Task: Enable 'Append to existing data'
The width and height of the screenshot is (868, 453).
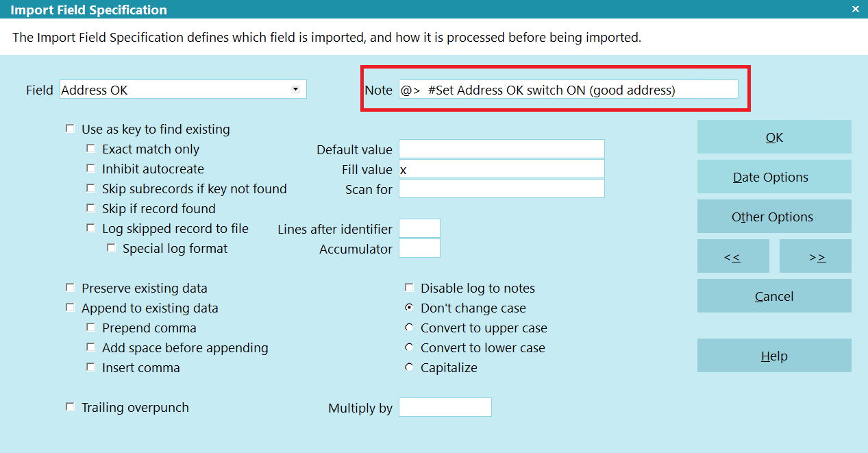Action: pyautogui.click(x=70, y=308)
